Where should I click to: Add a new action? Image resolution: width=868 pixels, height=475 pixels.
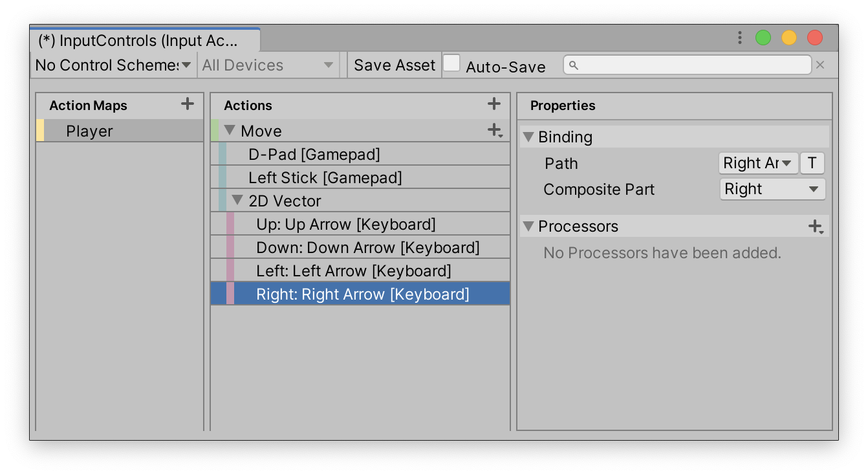(494, 104)
